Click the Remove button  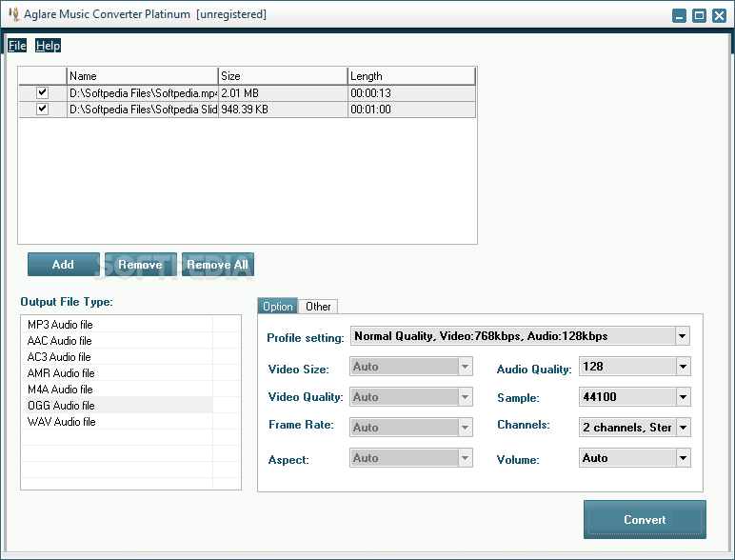140,265
